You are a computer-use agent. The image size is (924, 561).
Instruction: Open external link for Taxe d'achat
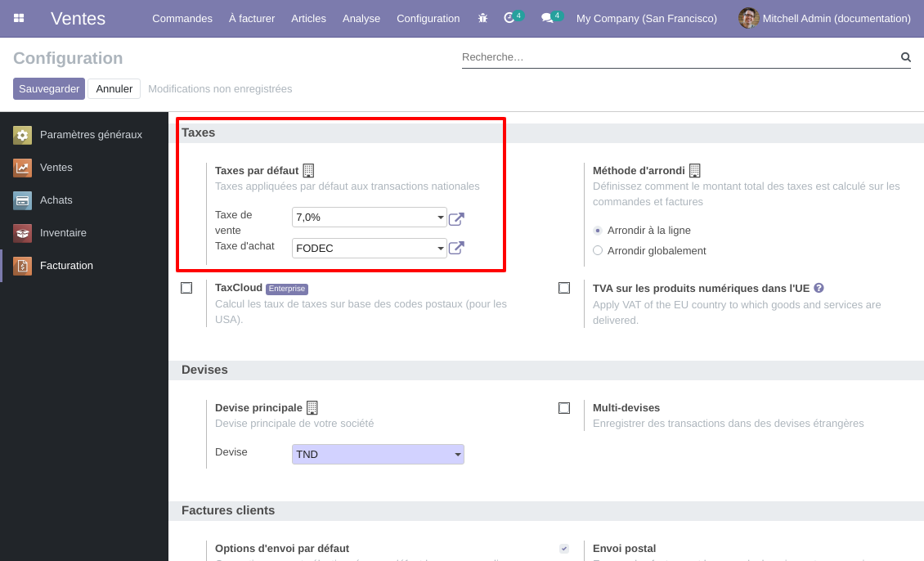point(457,248)
